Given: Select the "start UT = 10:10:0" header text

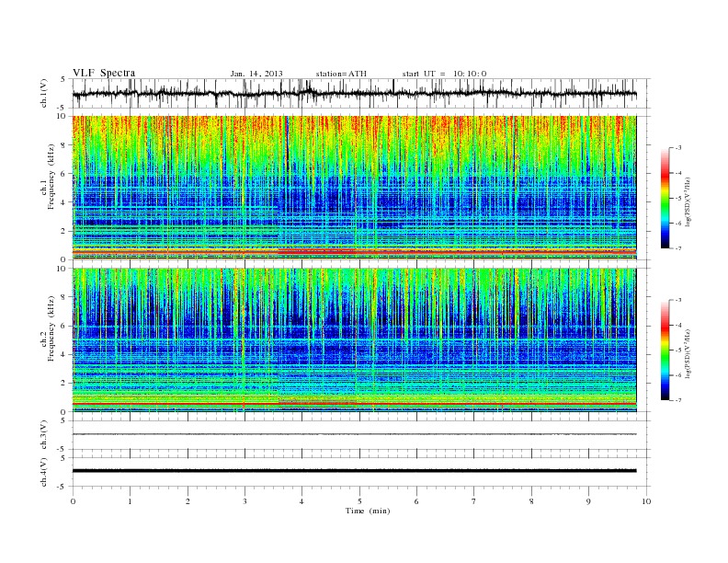Looking at the screenshot, I should pyautogui.click(x=444, y=74).
